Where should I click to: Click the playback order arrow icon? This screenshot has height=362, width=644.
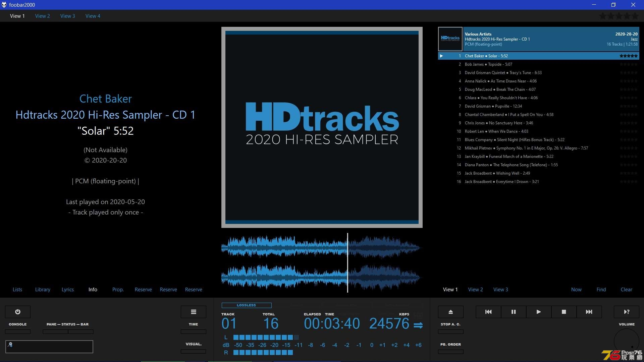pos(418,325)
